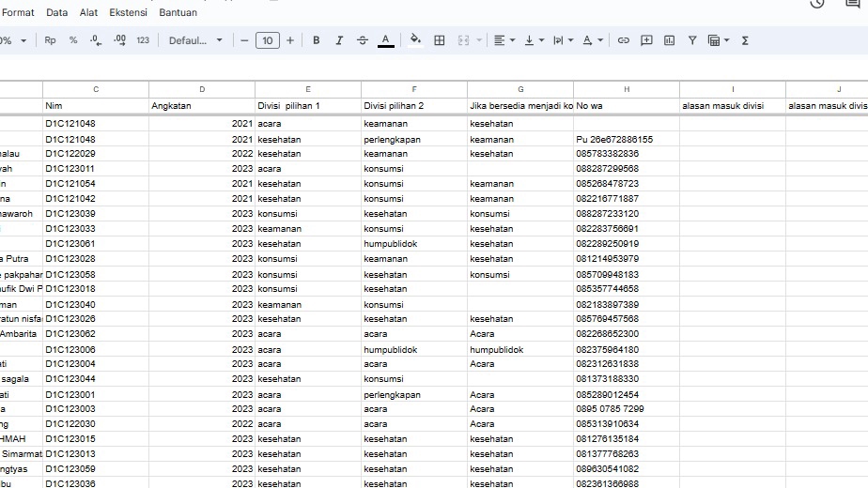Image resolution: width=868 pixels, height=488 pixels.
Task: Open fill color picker
Action: [415, 40]
